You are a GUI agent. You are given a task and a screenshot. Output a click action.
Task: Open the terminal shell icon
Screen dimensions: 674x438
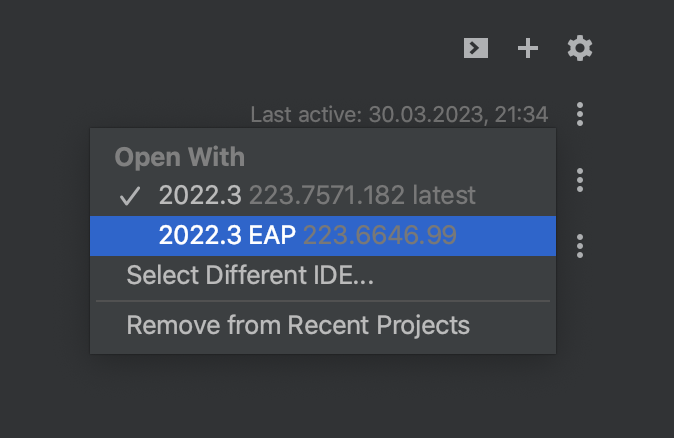476,48
